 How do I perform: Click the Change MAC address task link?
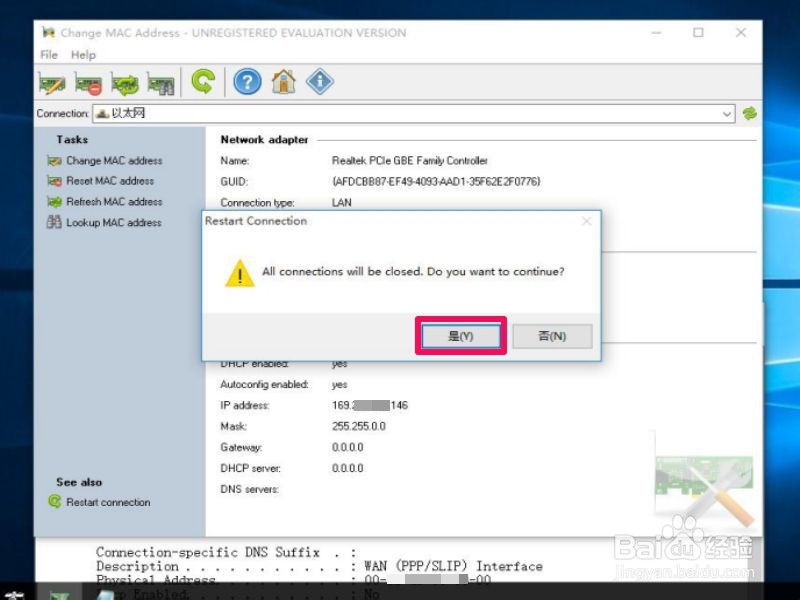coord(114,161)
